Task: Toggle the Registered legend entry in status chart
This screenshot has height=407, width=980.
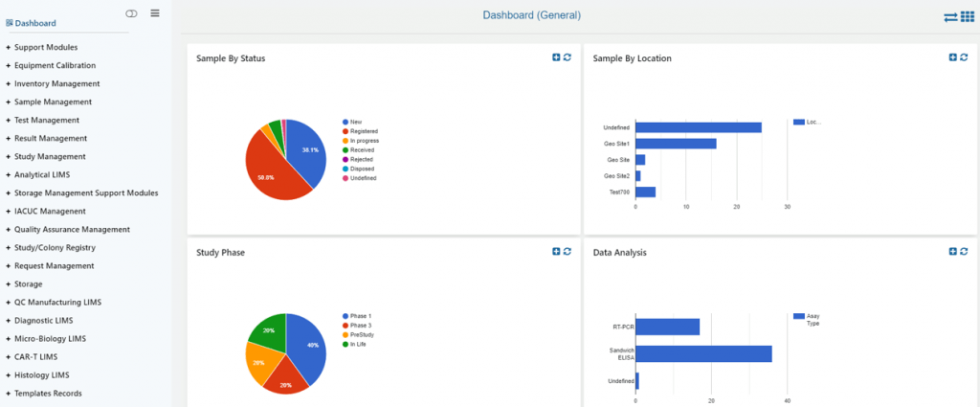Action: tap(360, 131)
